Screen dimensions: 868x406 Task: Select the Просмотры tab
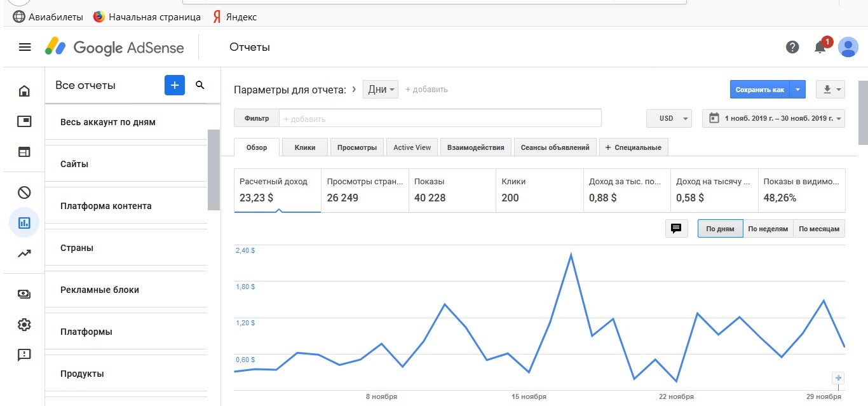click(x=357, y=147)
